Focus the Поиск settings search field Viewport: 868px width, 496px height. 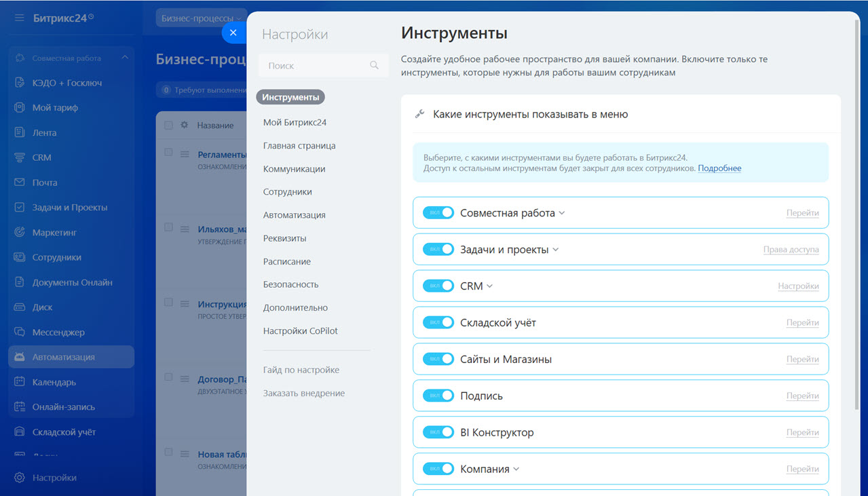point(324,66)
